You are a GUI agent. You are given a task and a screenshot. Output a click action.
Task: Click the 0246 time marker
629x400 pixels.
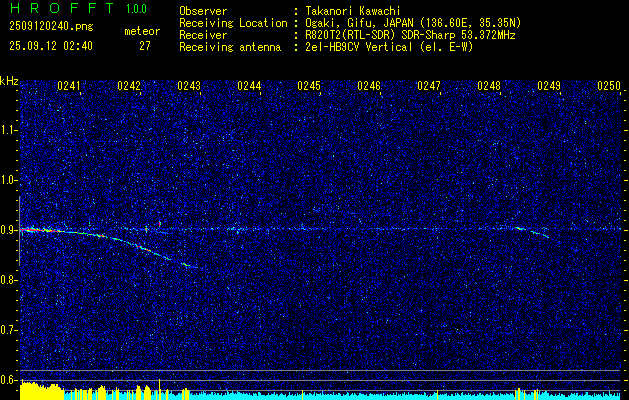(369, 86)
